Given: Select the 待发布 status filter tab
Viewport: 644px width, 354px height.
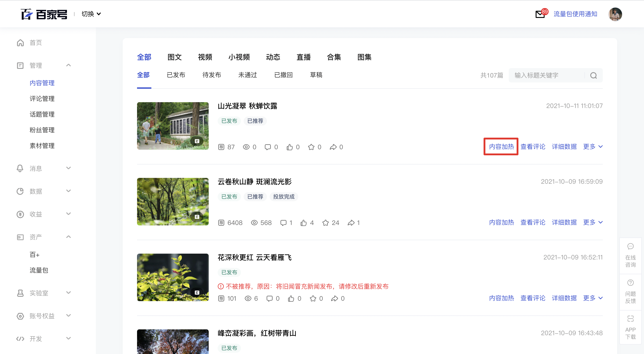Looking at the screenshot, I should click(212, 75).
